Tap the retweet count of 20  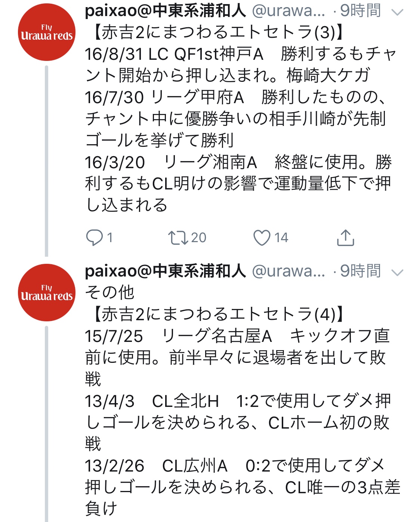tap(198, 238)
